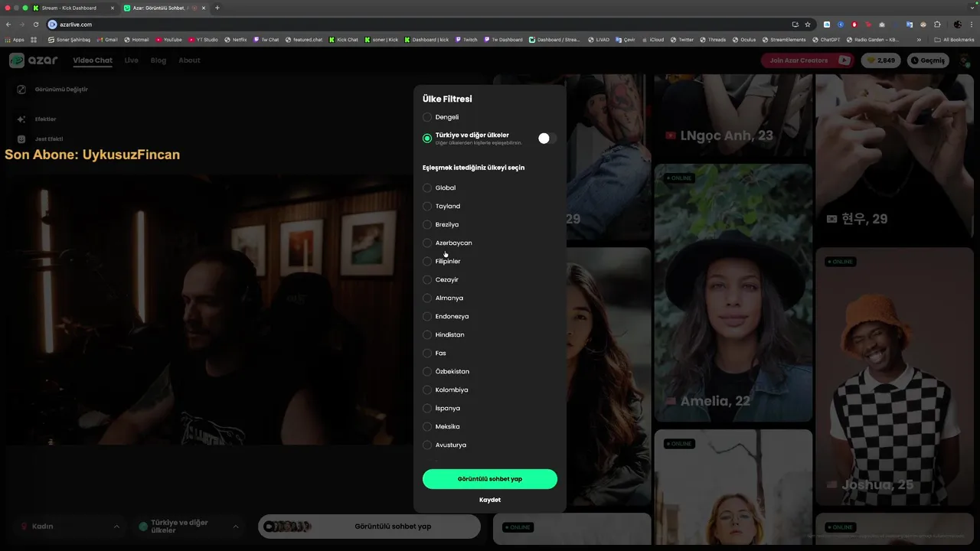
Task: Open a new browser tab
Action: pos(217,8)
